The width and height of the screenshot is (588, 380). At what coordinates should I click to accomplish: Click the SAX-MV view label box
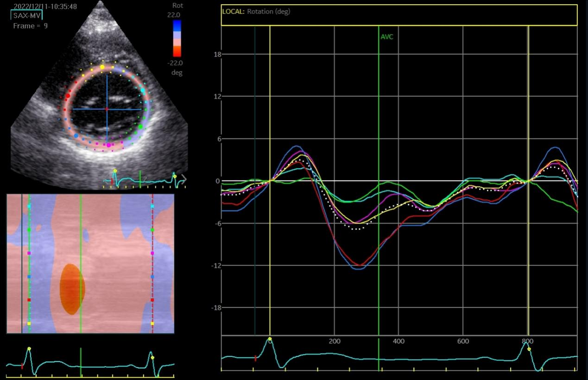(26, 16)
